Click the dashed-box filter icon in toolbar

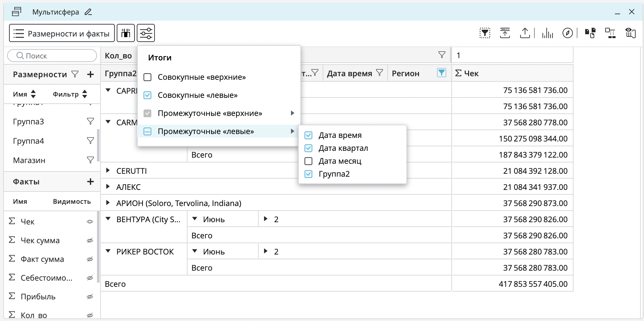coord(485,33)
